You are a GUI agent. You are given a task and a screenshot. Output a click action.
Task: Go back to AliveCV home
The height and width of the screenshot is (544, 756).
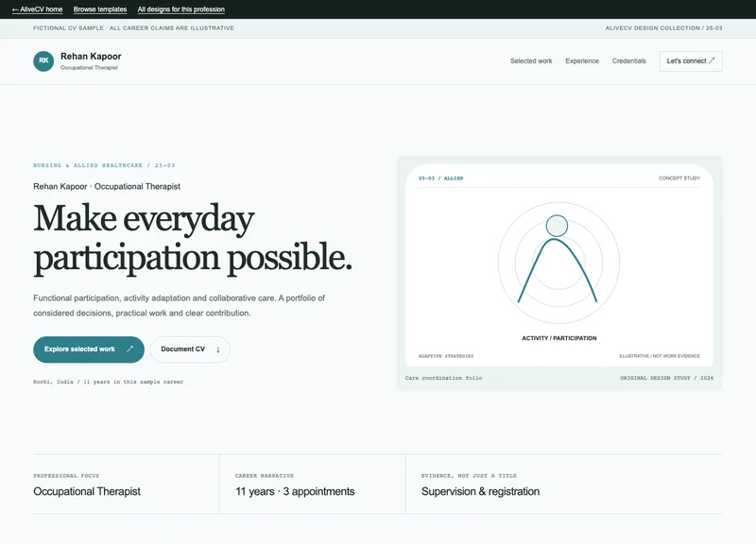pyautogui.click(x=37, y=9)
